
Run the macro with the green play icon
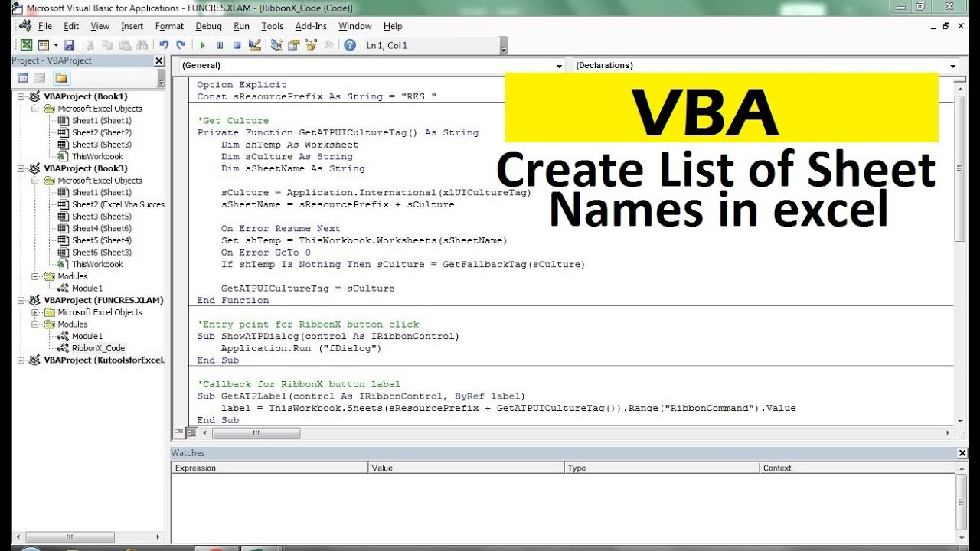click(203, 45)
